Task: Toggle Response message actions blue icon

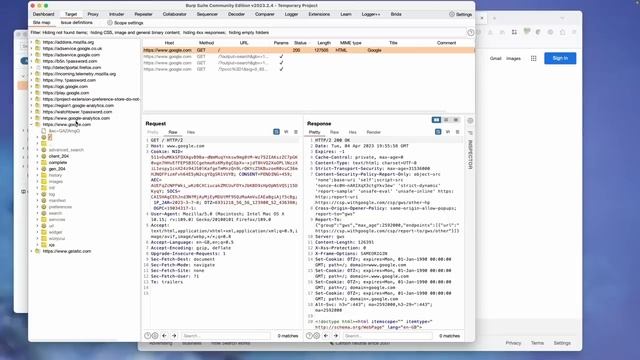Action: [438, 132]
